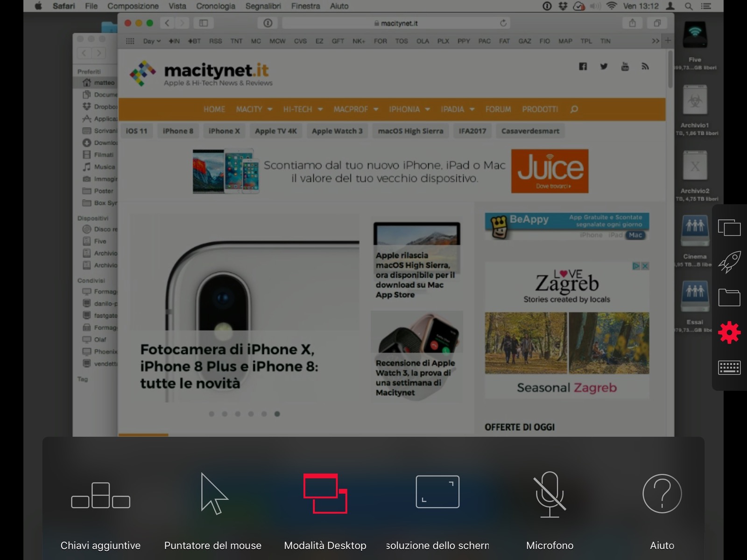Click the search magnifier in the orange nav bar
This screenshot has width=747, height=560.
[x=574, y=109]
